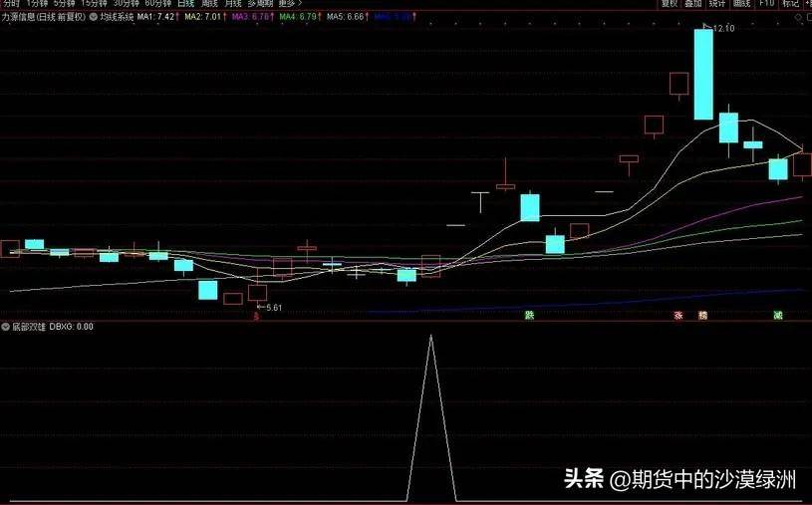This screenshot has width=812, height=505.
Task: Click the 12.10 high price label
Action: click(x=723, y=29)
